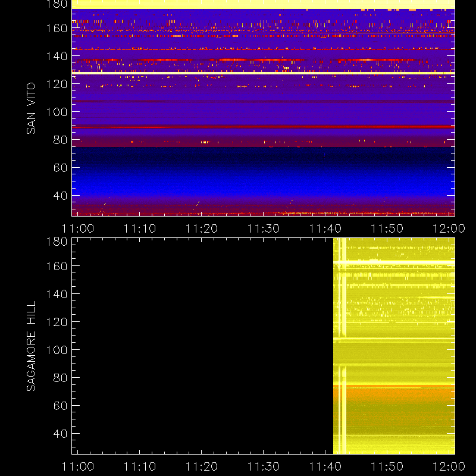Click 11:30 time label under San Vito plot
The height and width of the screenshot is (476, 476).
coord(263,228)
